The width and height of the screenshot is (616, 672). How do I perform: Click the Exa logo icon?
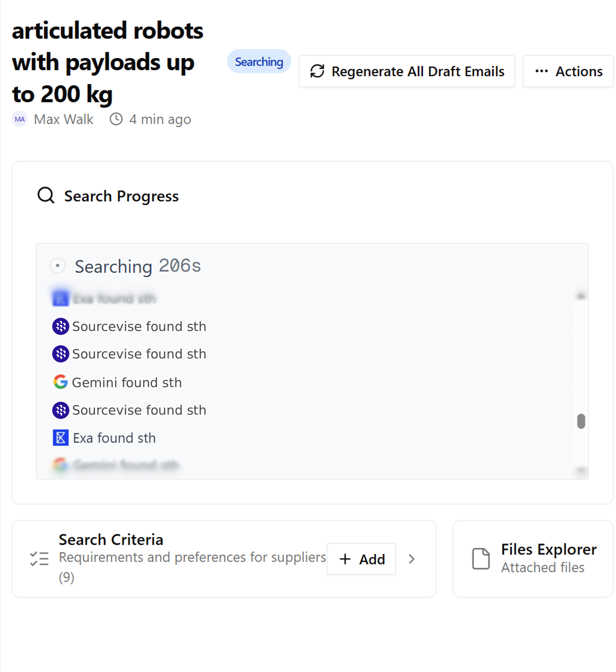point(61,438)
